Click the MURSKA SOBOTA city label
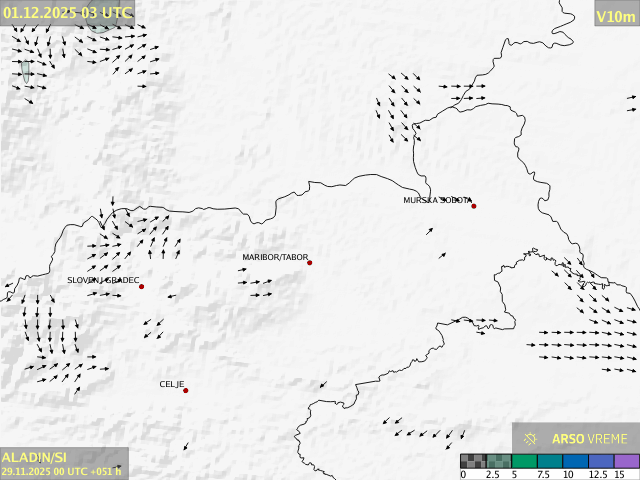The width and height of the screenshot is (640, 480). coord(436,200)
